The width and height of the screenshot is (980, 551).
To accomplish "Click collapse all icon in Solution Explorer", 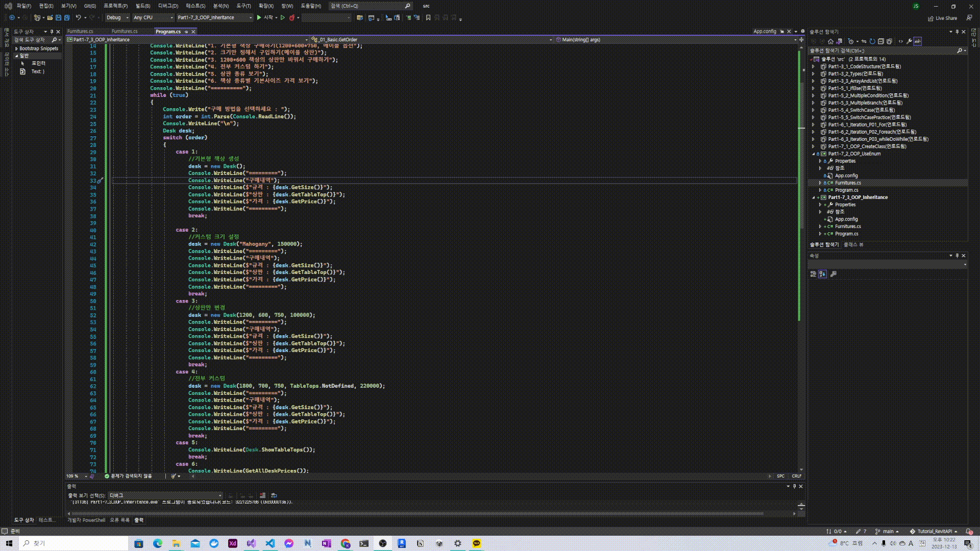I will coord(881,41).
